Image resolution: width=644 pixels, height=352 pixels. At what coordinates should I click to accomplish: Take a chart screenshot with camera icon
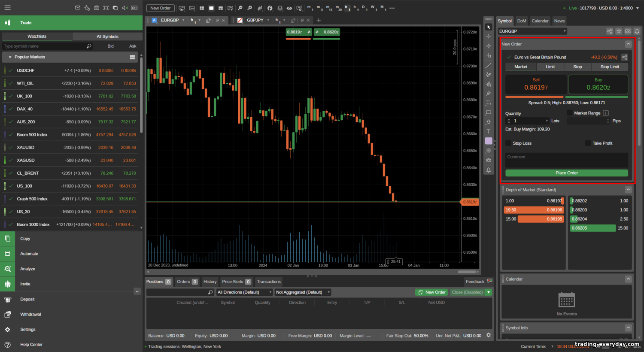[x=488, y=160]
